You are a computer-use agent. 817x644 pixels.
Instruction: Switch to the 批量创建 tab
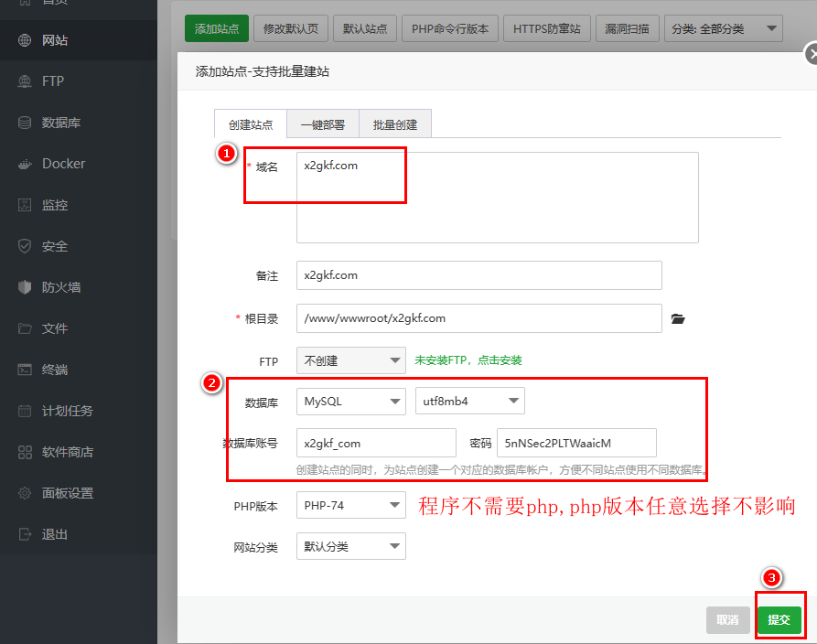[x=394, y=124]
